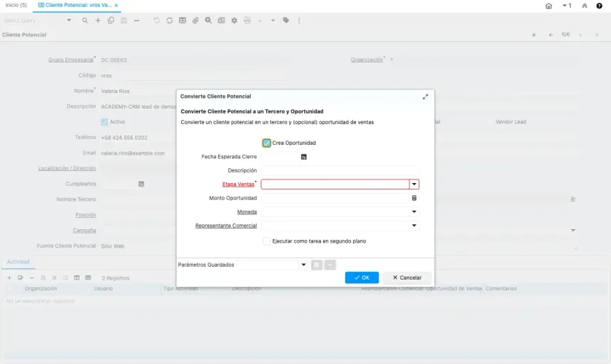Click the Actividad edit record icon

click(21, 277)
